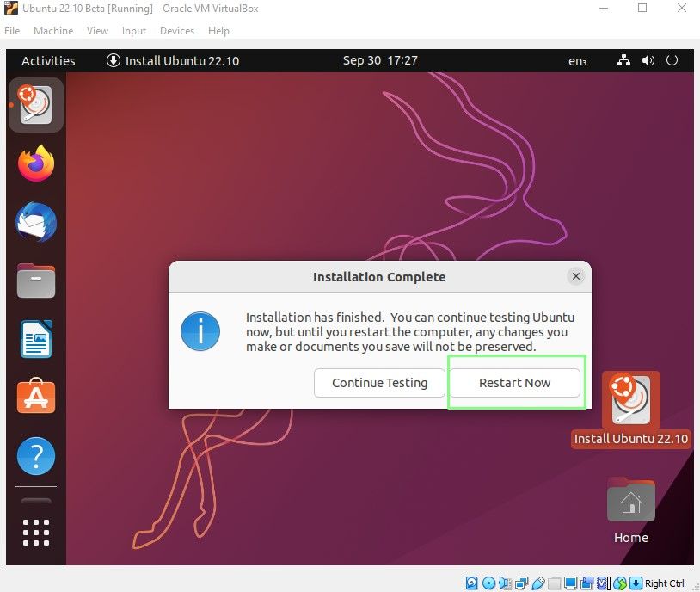Click the volume icon in the top bar

click(648, 60)
